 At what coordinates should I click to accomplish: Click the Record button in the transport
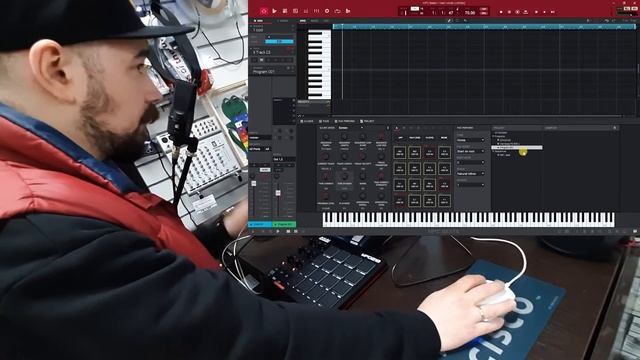501,12
